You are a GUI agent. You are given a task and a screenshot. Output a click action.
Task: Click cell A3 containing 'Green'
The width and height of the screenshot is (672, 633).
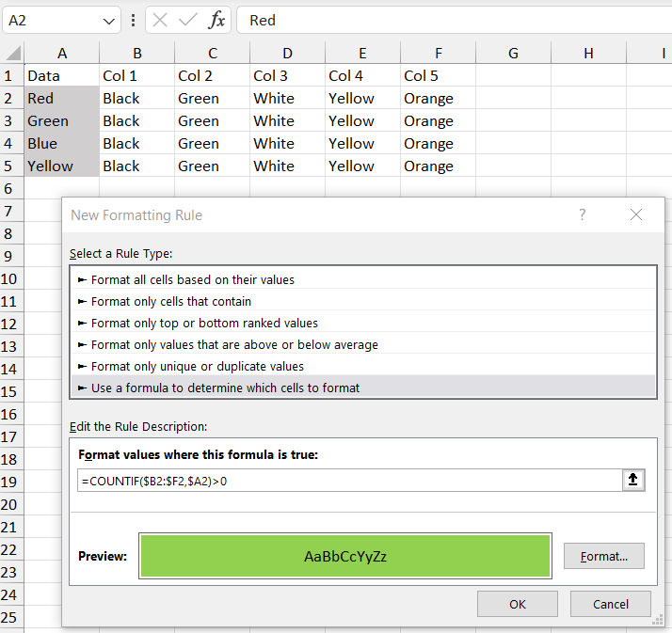62,120
